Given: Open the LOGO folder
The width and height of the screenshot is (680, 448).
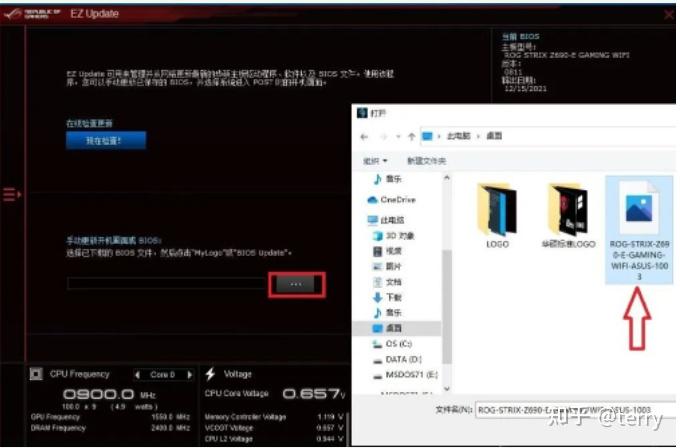Looking at the screenshot, I should click(x=497, y=215).
